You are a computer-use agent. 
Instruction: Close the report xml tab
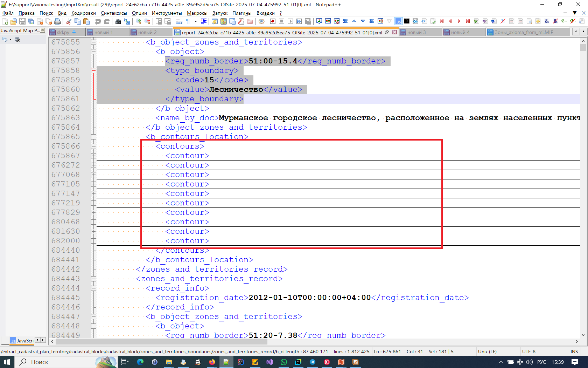pos(395,32)
